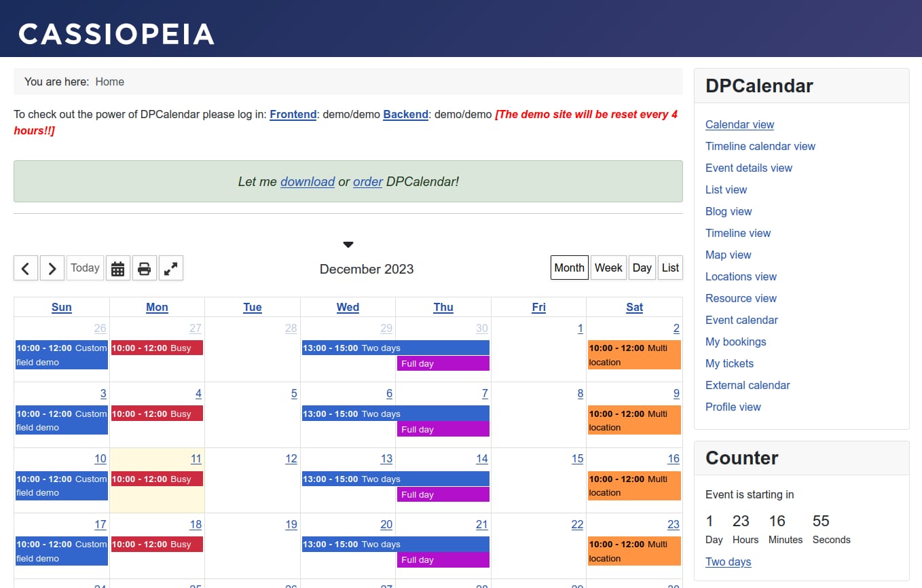The height and width of the screenshot is (588, 922).
Task: Go to the next month arrow
Action: 52,268
